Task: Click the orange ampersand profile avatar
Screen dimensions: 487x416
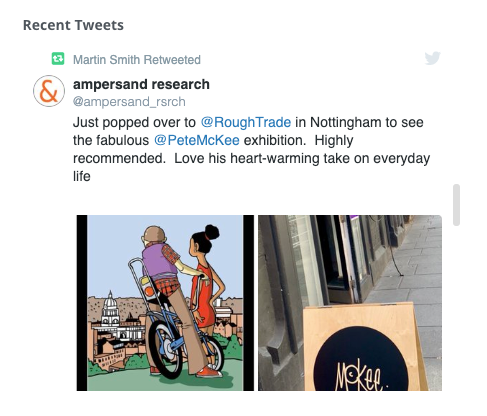Action: click(x=49, y=91)
